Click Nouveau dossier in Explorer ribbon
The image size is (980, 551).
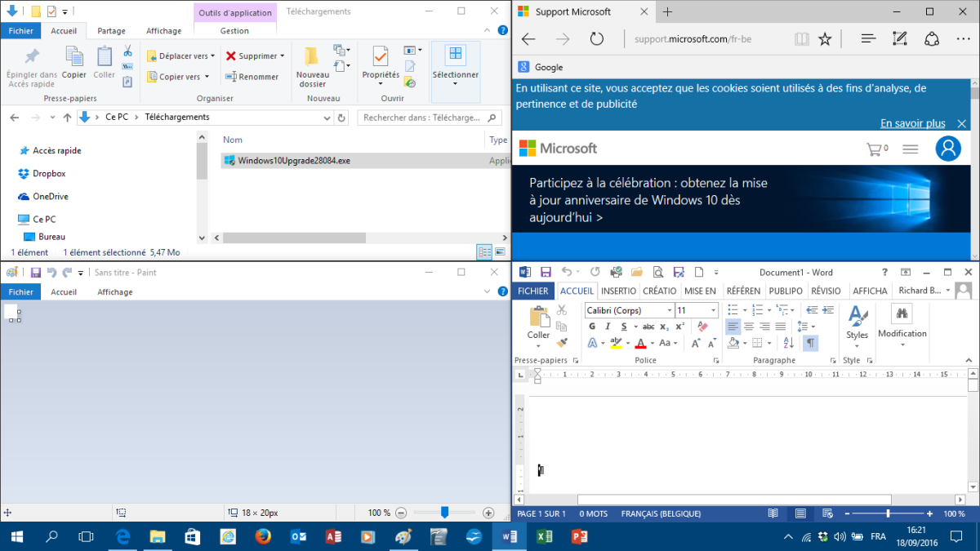pyautogui.click(x=312, y=67)
